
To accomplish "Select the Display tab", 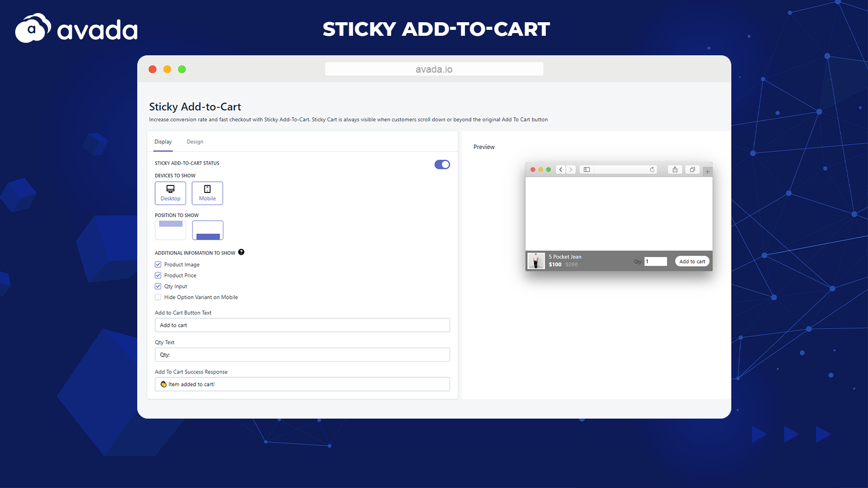I will [163, 142].
